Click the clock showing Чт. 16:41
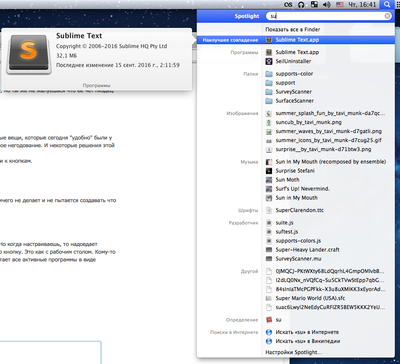400x364 pixels. [x=362, y=5]
